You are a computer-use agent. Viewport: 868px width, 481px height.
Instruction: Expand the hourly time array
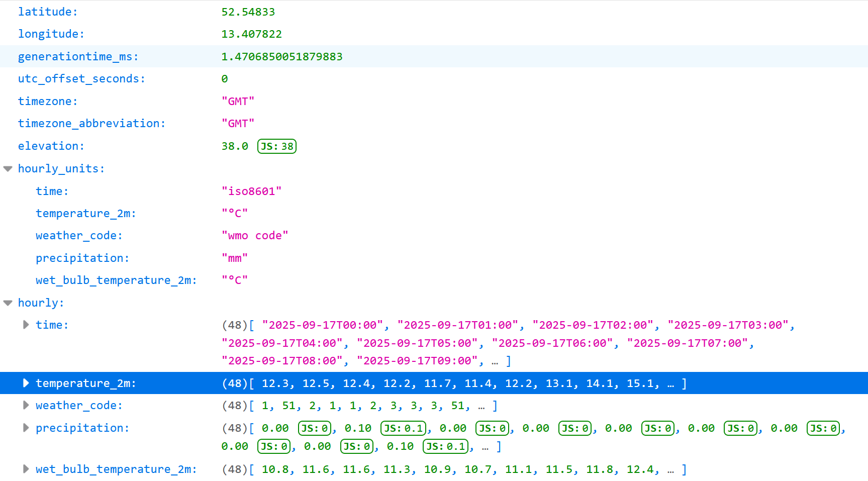(26, 325)
